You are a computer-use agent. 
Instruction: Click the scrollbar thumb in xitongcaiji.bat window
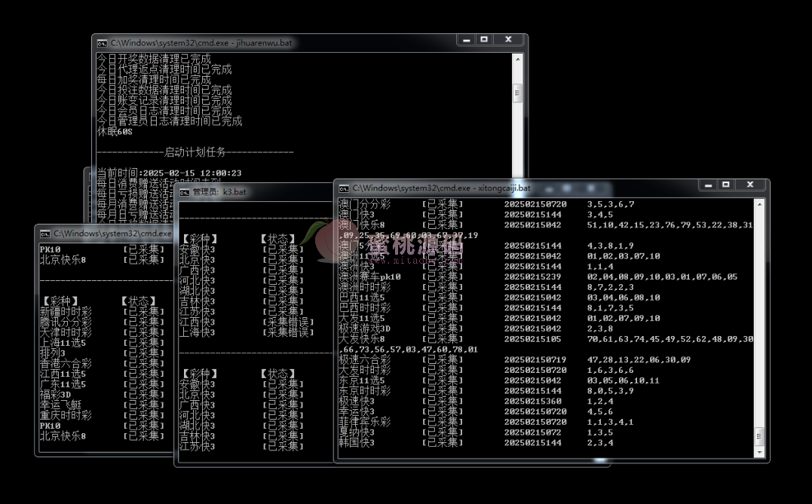pos(759,437)
